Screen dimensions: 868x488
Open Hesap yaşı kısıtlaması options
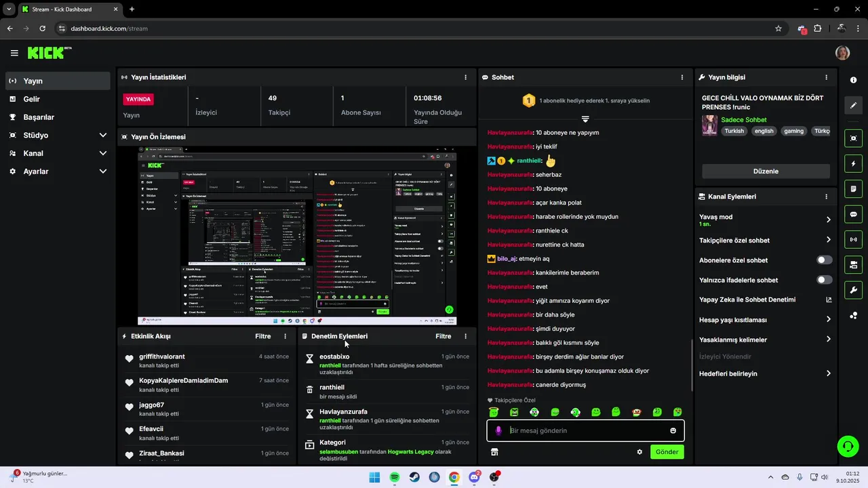point(766,319)
